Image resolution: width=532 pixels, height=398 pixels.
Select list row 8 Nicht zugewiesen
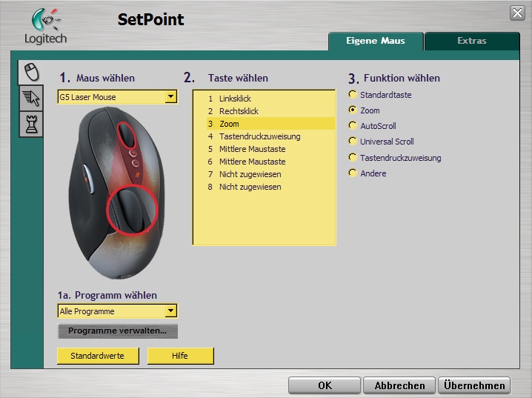pyautogui.click(x=270, y=187)
